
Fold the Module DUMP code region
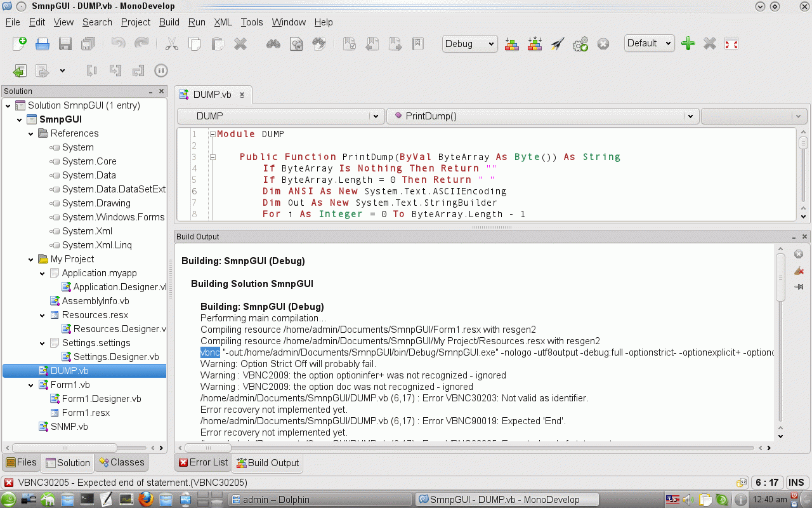click(213, 134)
